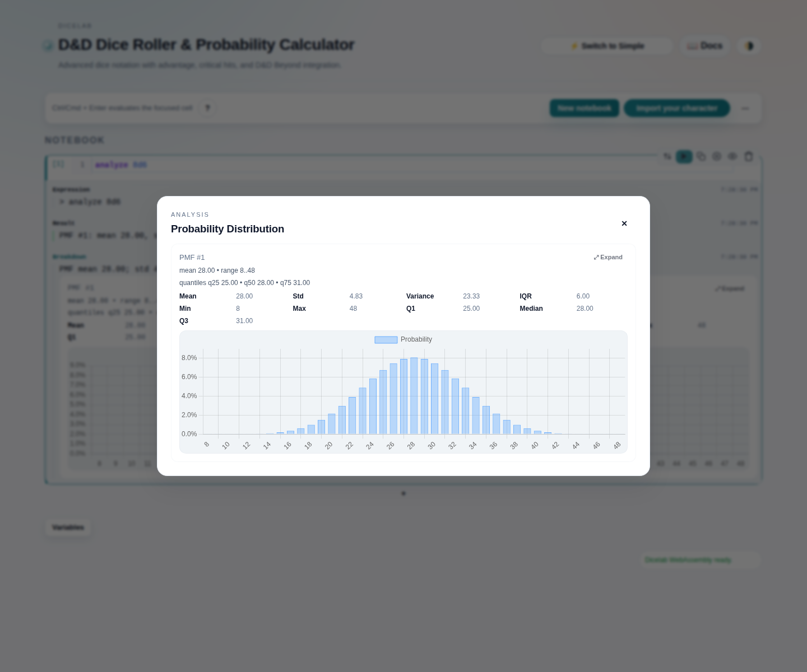Viewport: 807px width, 672px height.
Task: Click the DiceLab logo icon
Action: 48,45
